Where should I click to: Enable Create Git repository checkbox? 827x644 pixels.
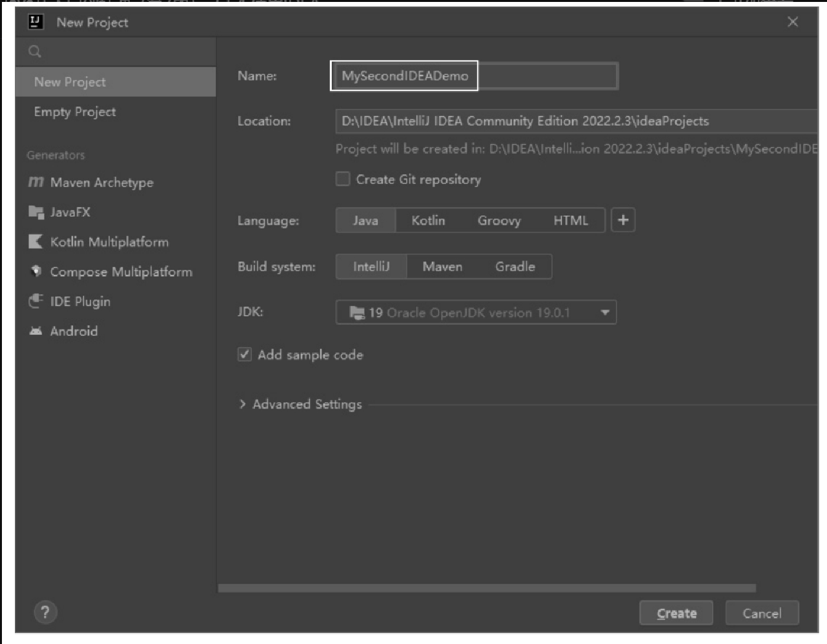pos(343,179)
